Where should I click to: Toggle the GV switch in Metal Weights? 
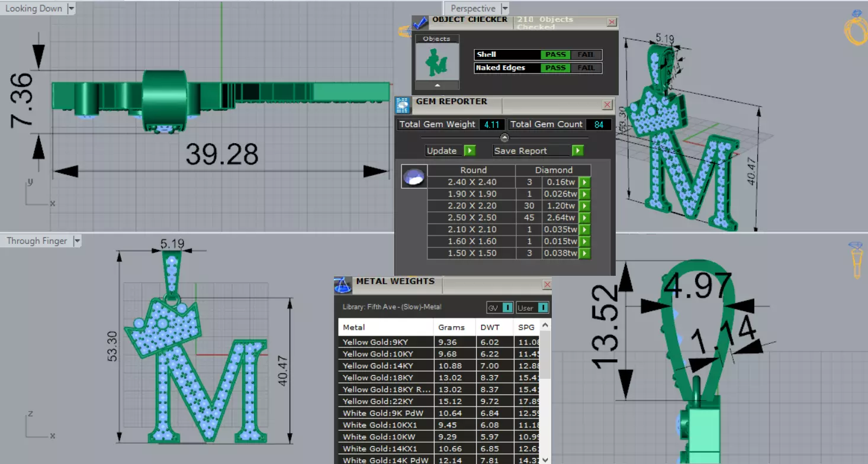click(507, 308)
